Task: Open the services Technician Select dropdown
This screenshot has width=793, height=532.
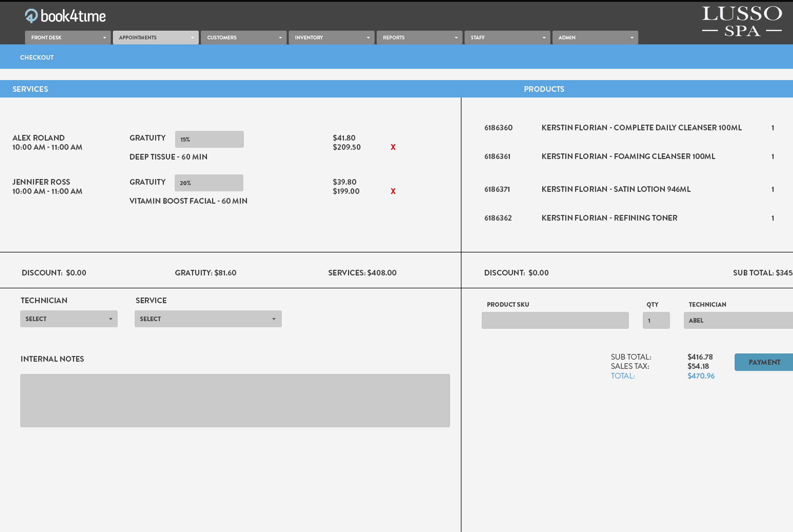Action: [x=69, y=319]
